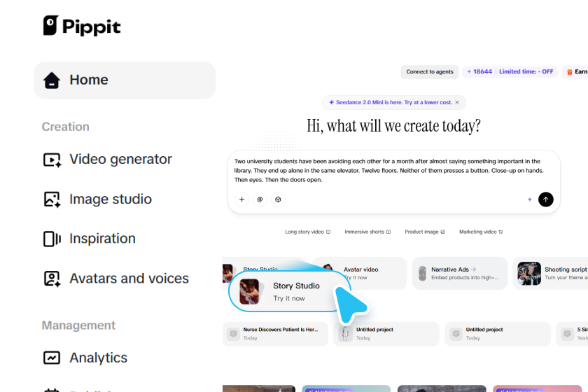Click the Shooting script thumbnail
The height and width of the screenshot is (392, 588).
(529, 274)
